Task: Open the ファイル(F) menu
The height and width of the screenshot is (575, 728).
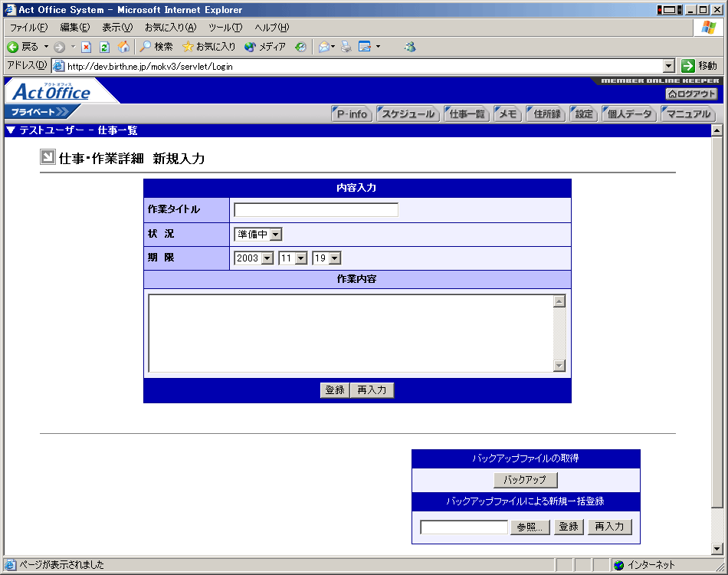Action: pos(29,28)
